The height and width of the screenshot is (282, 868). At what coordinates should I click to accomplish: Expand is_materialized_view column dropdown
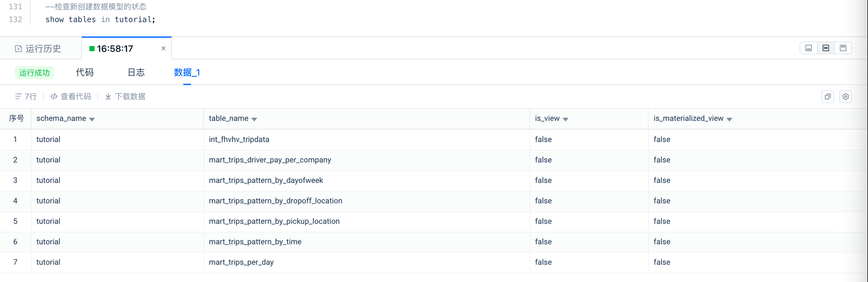730,119
